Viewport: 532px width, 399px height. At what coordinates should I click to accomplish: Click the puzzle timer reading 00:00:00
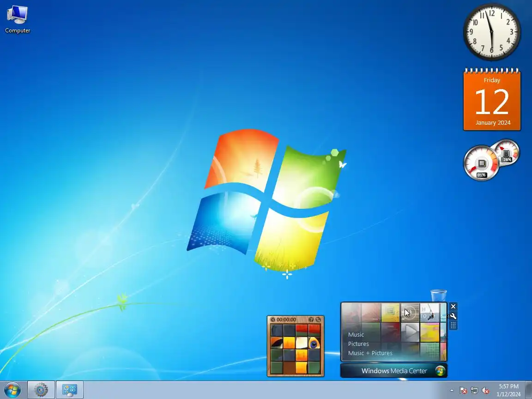point(286,320)
